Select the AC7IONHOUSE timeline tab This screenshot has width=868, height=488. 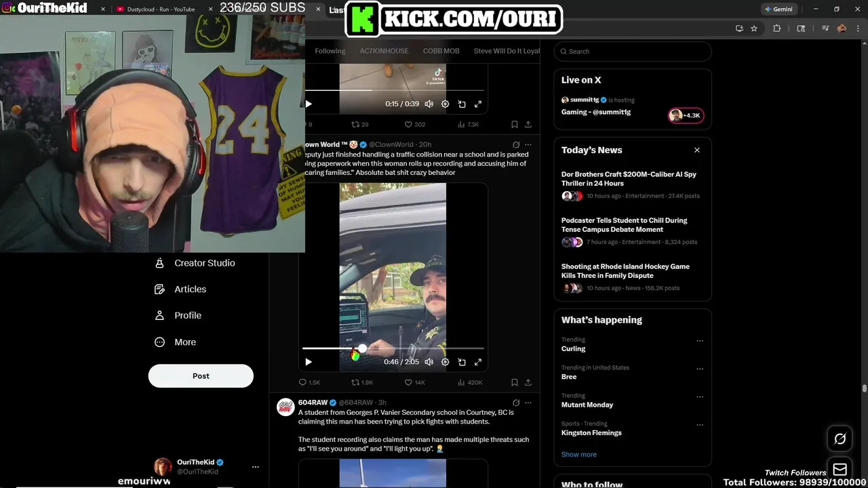(x=384, y=51)
